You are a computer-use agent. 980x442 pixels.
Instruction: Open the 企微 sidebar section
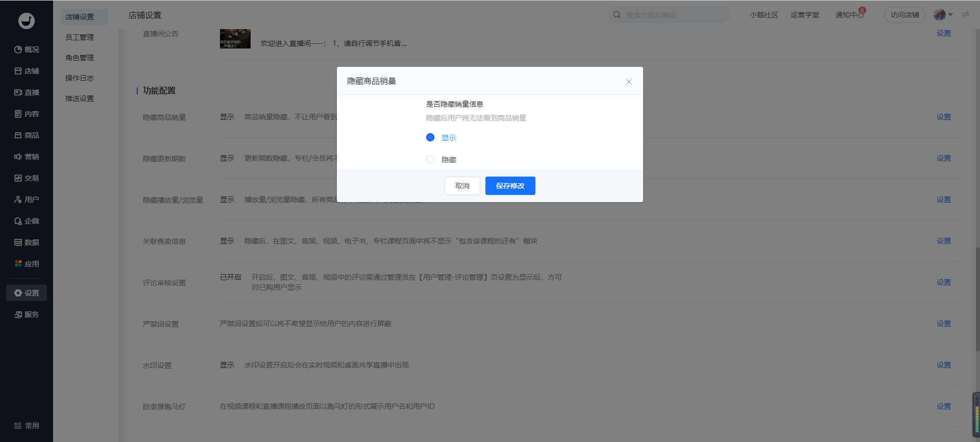(x=27, y=221)
